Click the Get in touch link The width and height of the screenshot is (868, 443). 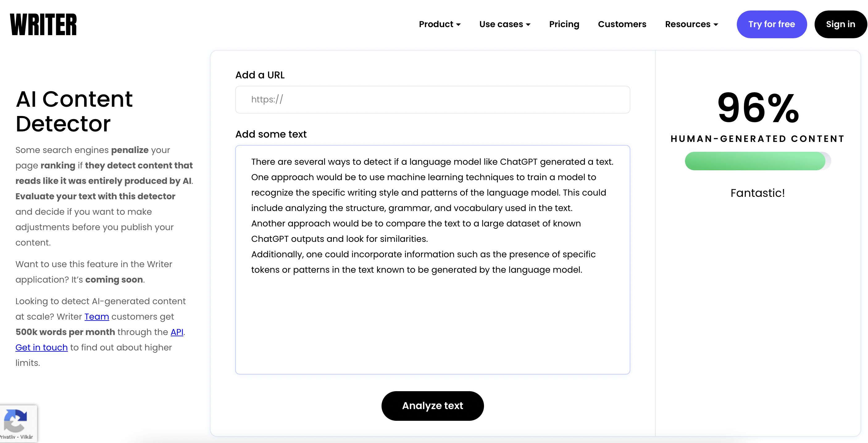(x=41, y=347)
